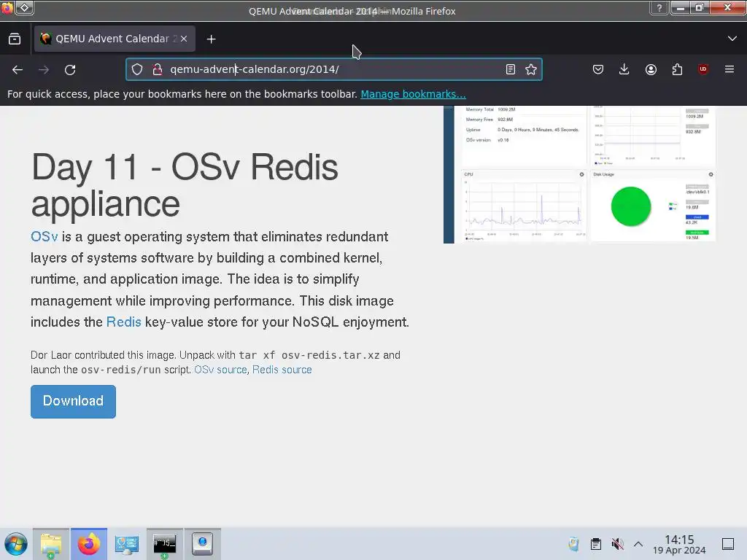Open system settings taskbar icon

pos(127,544)
